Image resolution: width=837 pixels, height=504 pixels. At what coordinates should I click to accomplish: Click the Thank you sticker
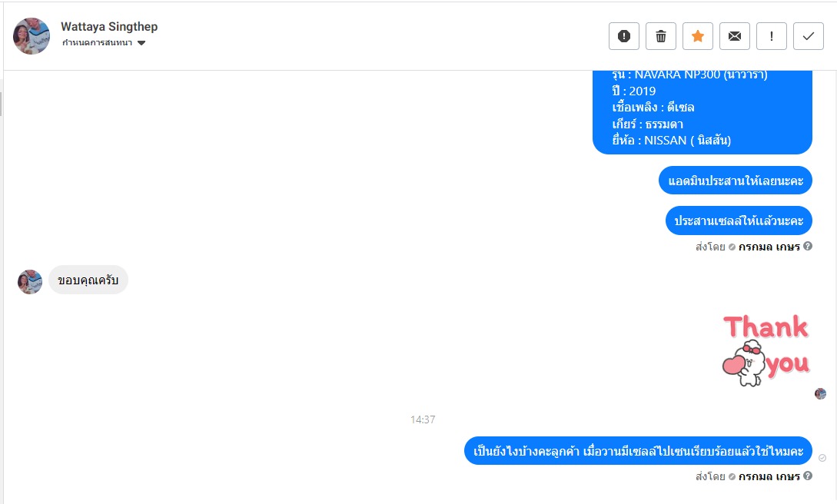point(766,350)
